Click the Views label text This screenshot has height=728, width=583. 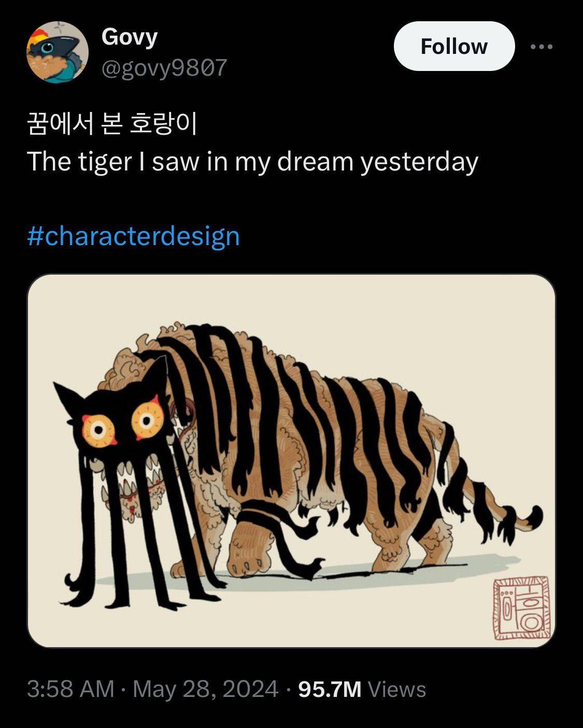tap(396, 689)
